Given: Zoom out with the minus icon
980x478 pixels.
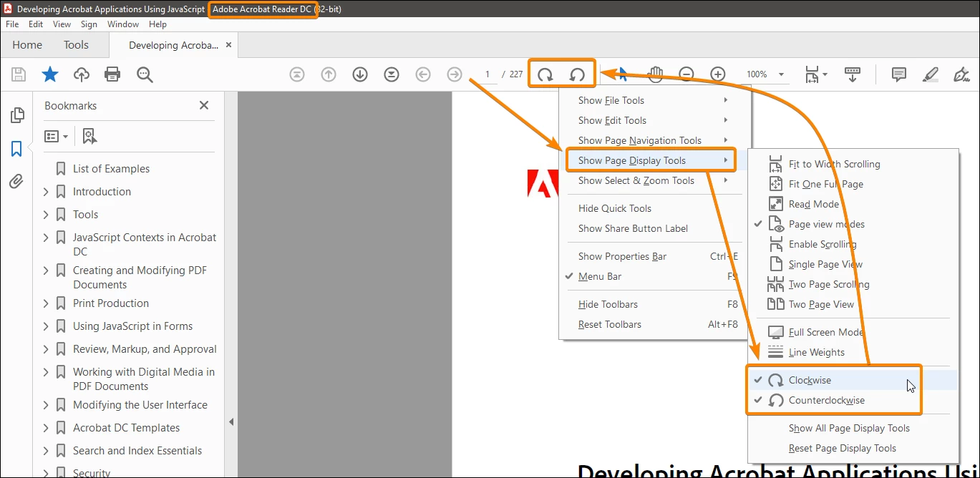Looking at the screenshot, I should pyautogui.click(x=687, y=74).
